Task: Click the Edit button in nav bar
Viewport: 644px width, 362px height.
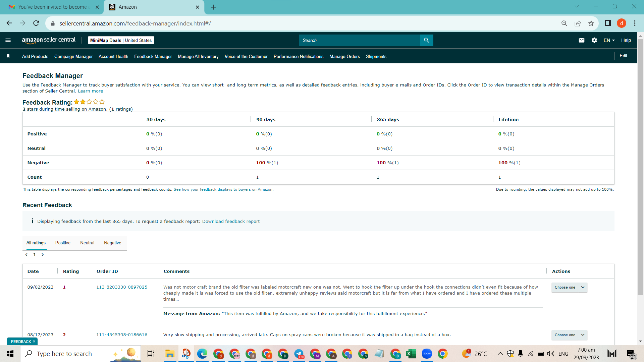Action: (623, 56)
